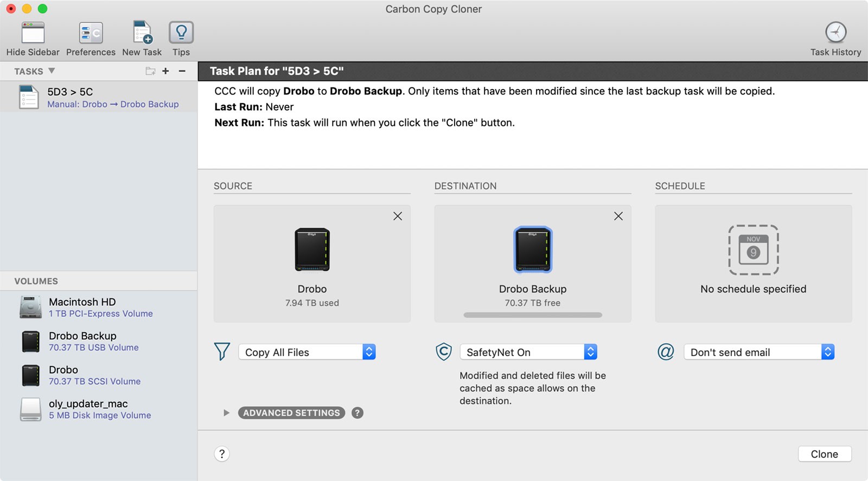Expand Advanced Settings disclosure triangle

226,413
